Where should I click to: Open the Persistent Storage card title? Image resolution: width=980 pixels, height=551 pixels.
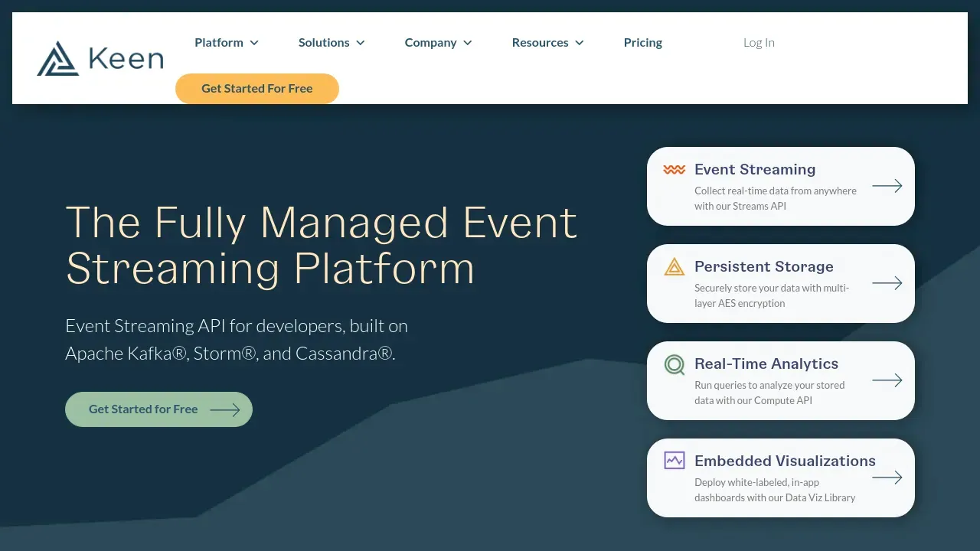[764, 266]
